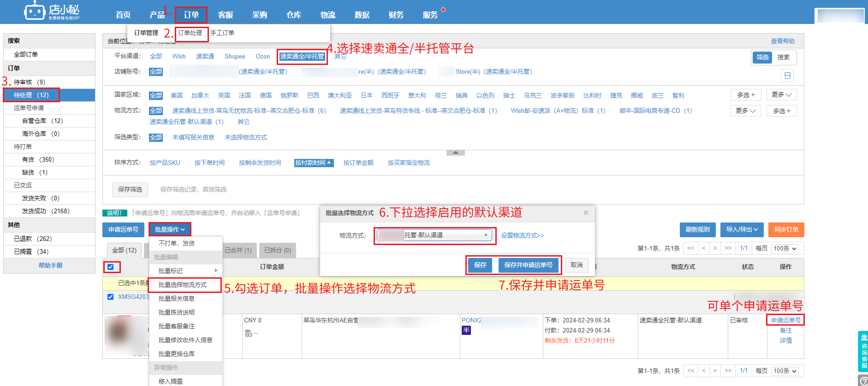868x386 pixels.
Task: Click the help question-mark icon at bottom right
Action: (863, 381)
